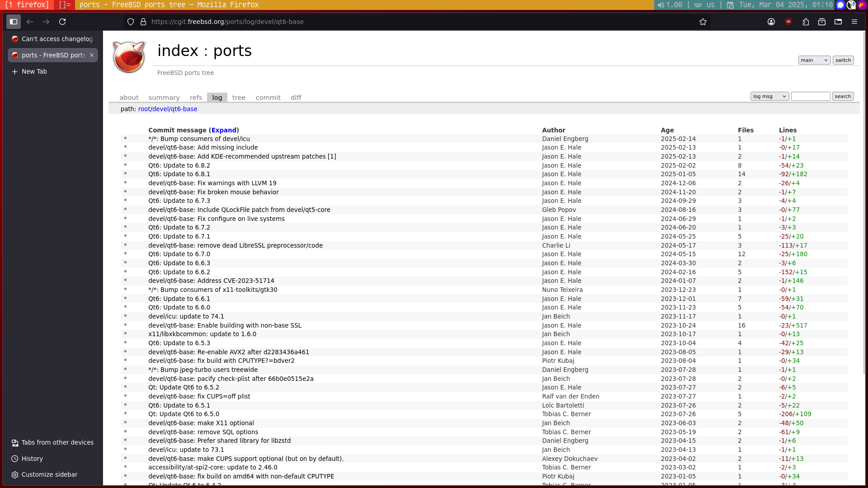Image resolution: width=868 pixels, height=488 pixels.
Task: Toggle the Firefox sidebar button
Action: point(14,22)
